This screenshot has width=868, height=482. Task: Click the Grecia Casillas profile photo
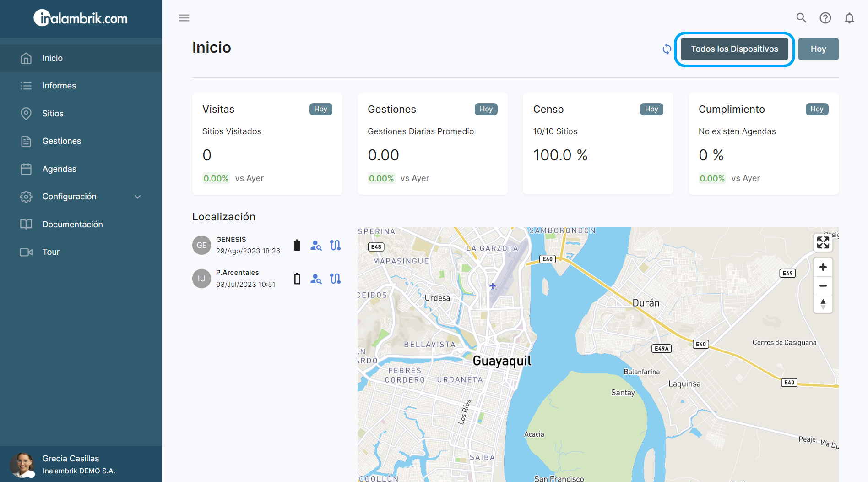point(22,465)
